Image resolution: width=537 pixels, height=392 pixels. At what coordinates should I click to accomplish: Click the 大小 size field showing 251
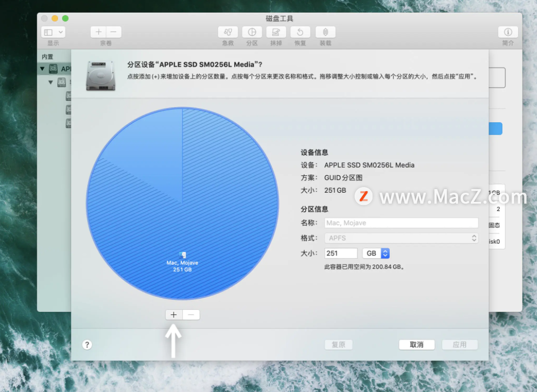click(341, 253)
